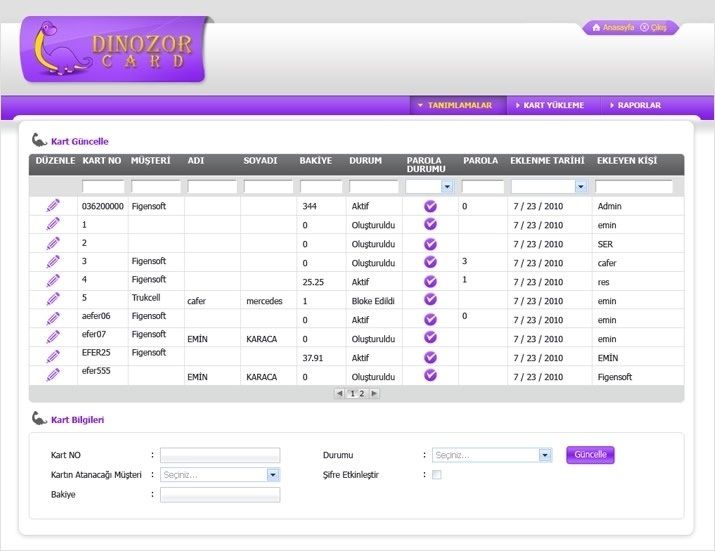This screenshot has height=551, width=715.
Task: Click the Parola filter field
Action: 483,187
